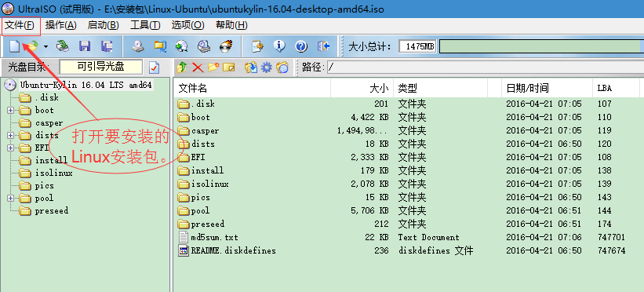Select README.diskdefines file in list
Viewport: 644px width, 292px height.
click(406, 250)
